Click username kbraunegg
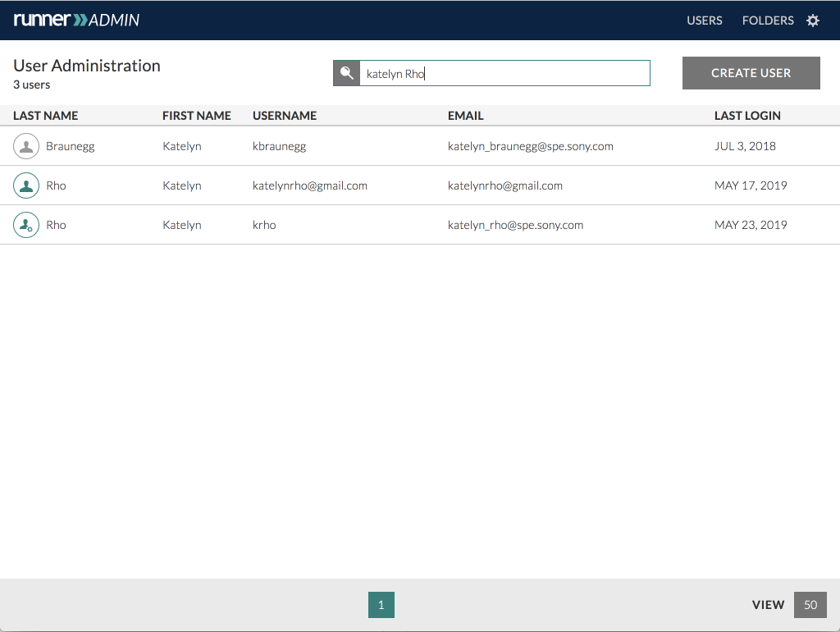This screenshot has width=840, height=632. pos(279,146)
